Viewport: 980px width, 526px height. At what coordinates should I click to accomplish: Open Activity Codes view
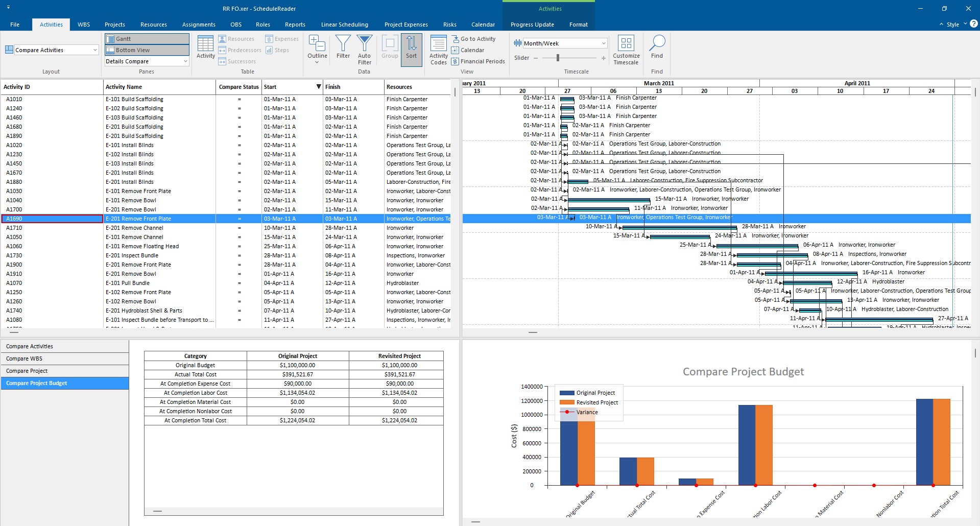[439, 50]
